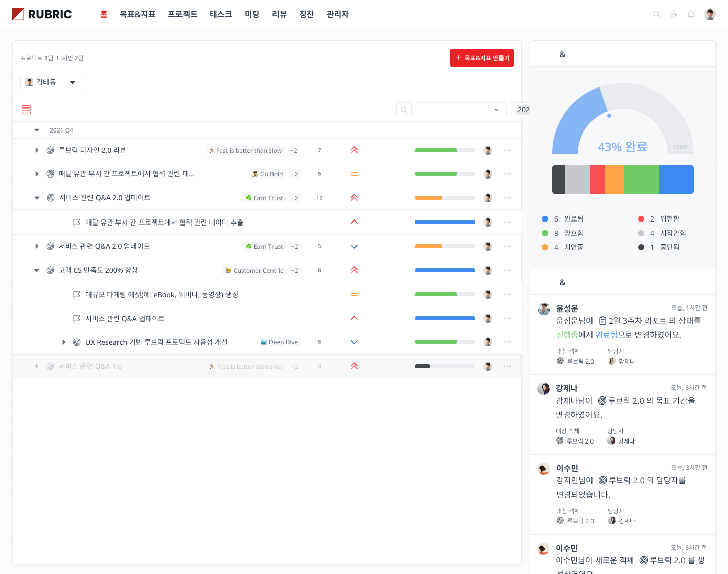Click the clapping hands praise icon
The width and height of the screenshot is (728, 574).
click(x=673, y=14)
